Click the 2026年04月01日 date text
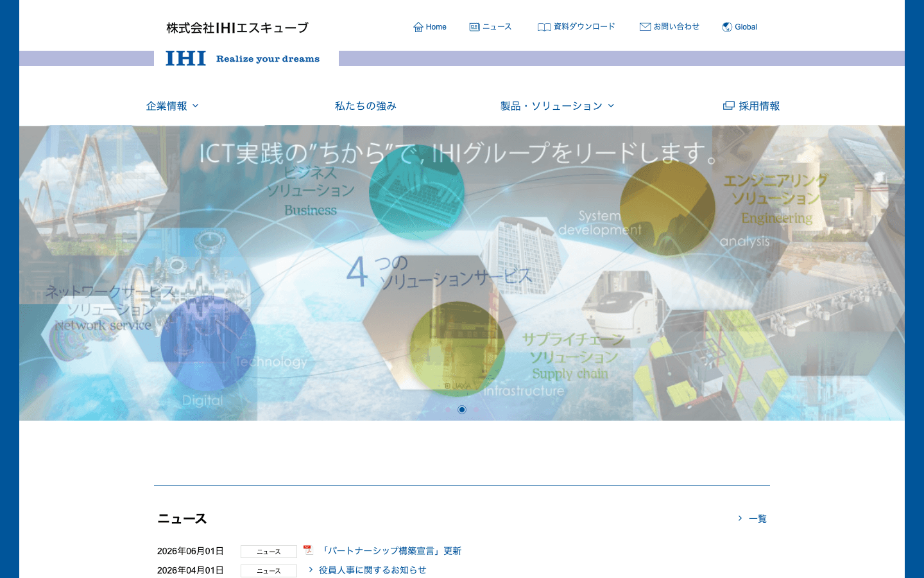The height and width of the screenshot is (578, 924). coord(191,570)
